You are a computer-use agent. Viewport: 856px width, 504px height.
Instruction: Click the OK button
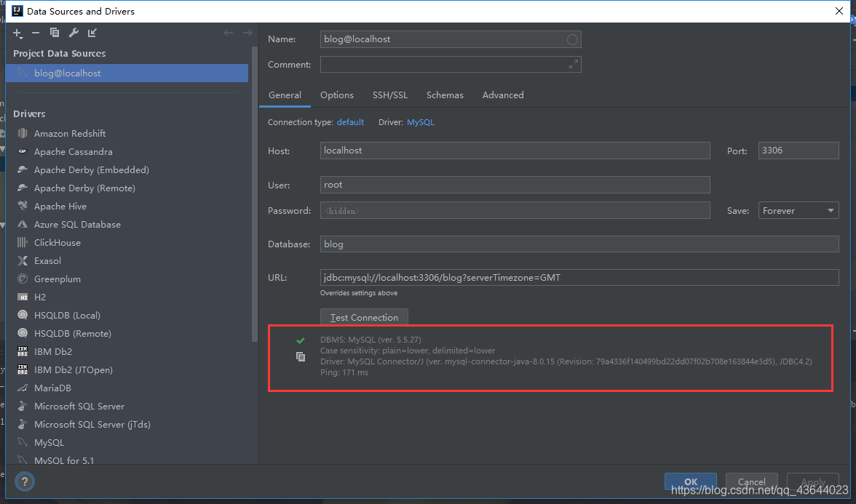[691, 481]
